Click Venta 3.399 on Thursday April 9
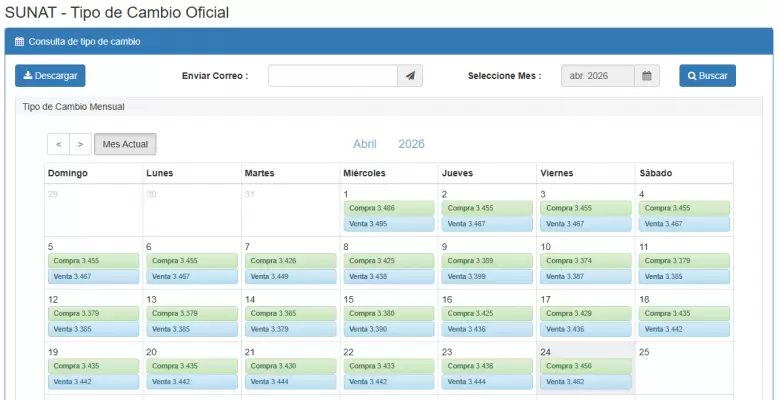The image size is (780, 400). [x=487, y=276]
